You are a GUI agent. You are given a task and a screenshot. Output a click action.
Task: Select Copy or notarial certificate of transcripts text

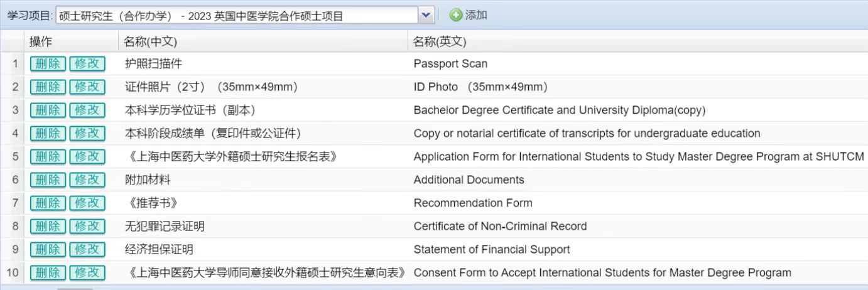587,133
